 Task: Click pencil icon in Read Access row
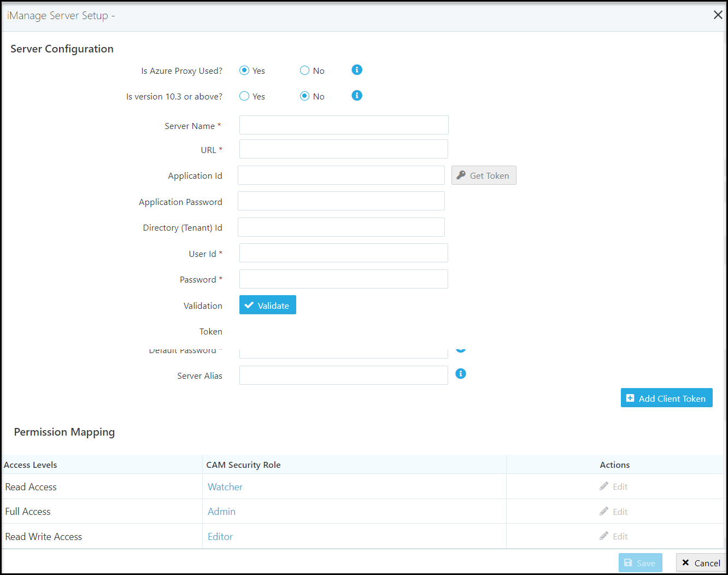604,486
